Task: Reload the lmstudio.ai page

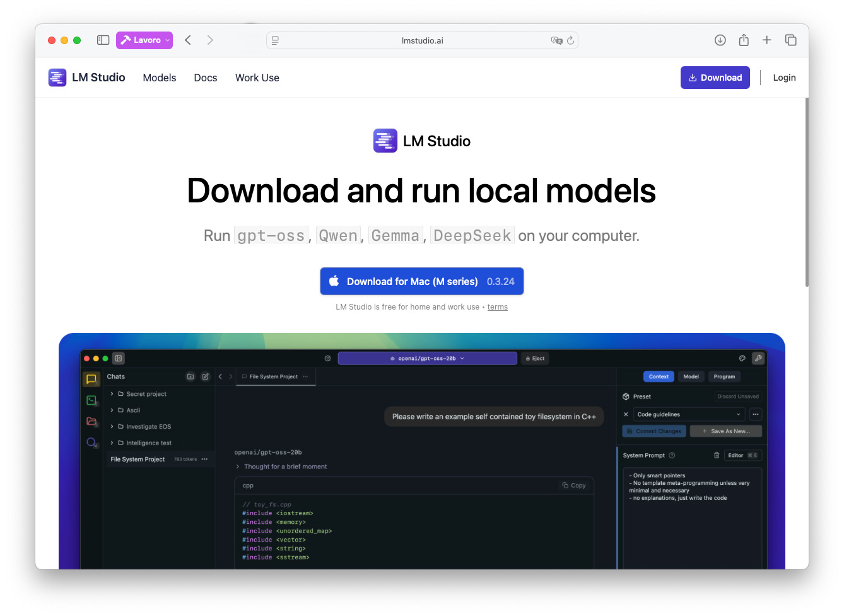Action: click(570, 40)
